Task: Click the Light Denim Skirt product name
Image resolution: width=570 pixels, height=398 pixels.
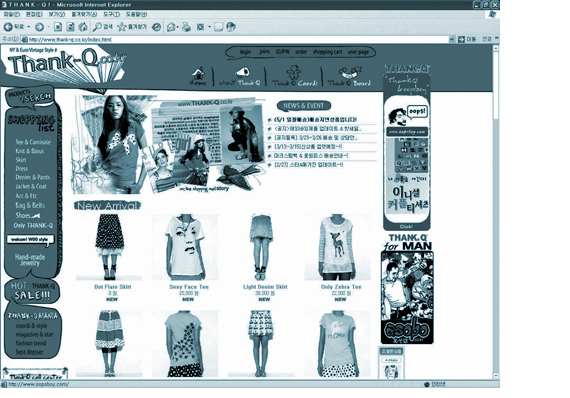Action: click(x=265, y=287)
